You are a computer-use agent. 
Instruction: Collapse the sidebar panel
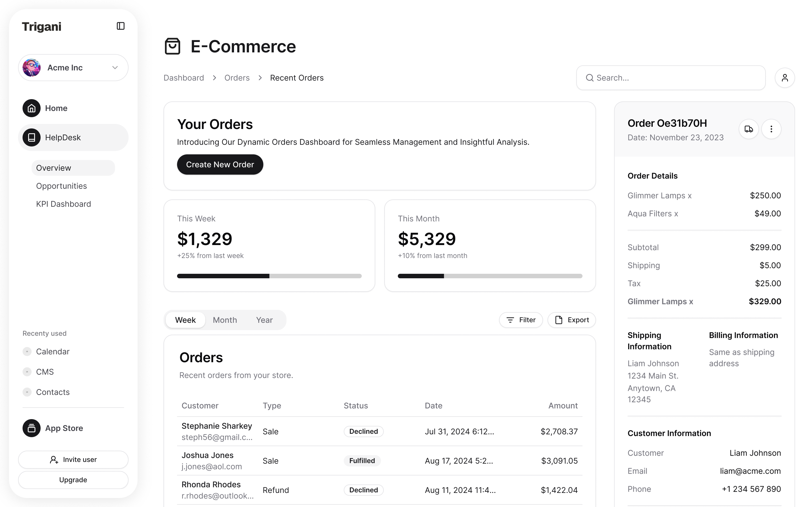[120, 26]
